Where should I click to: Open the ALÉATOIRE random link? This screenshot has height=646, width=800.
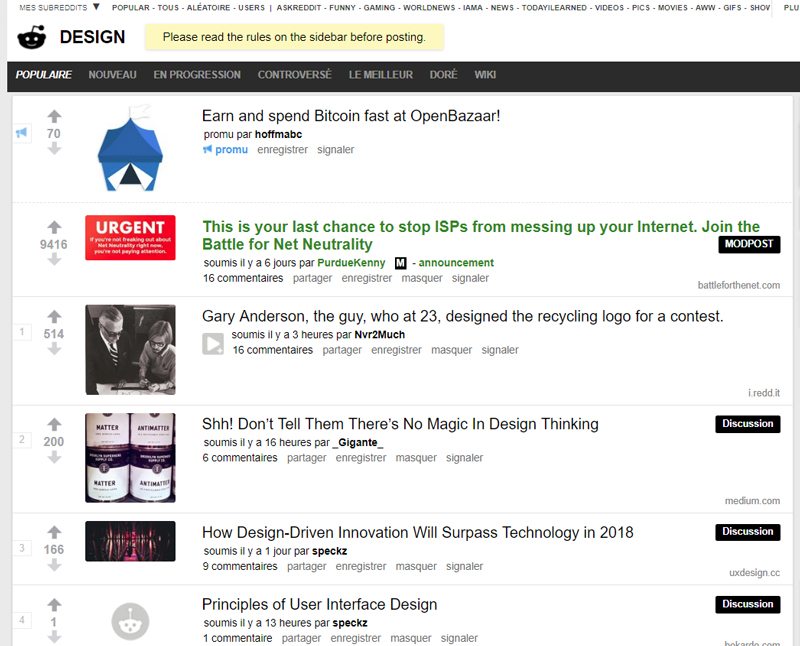[x=208, y=8]
